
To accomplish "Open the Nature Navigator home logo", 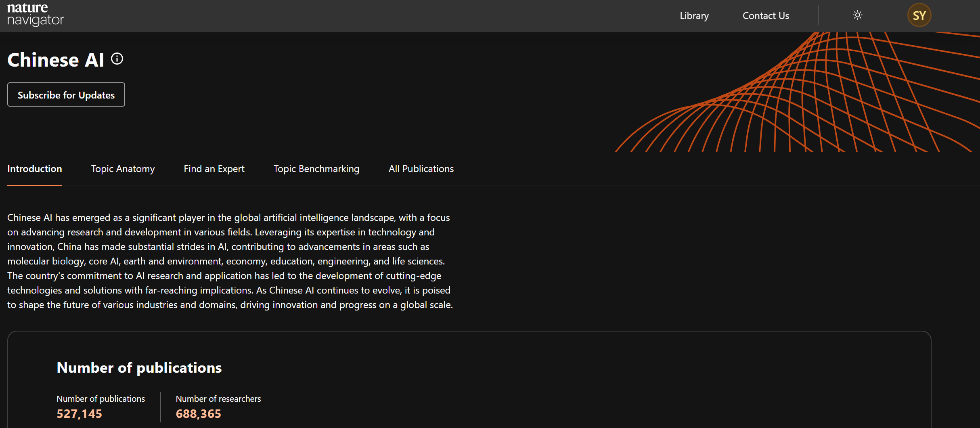I will pos(36,15).
